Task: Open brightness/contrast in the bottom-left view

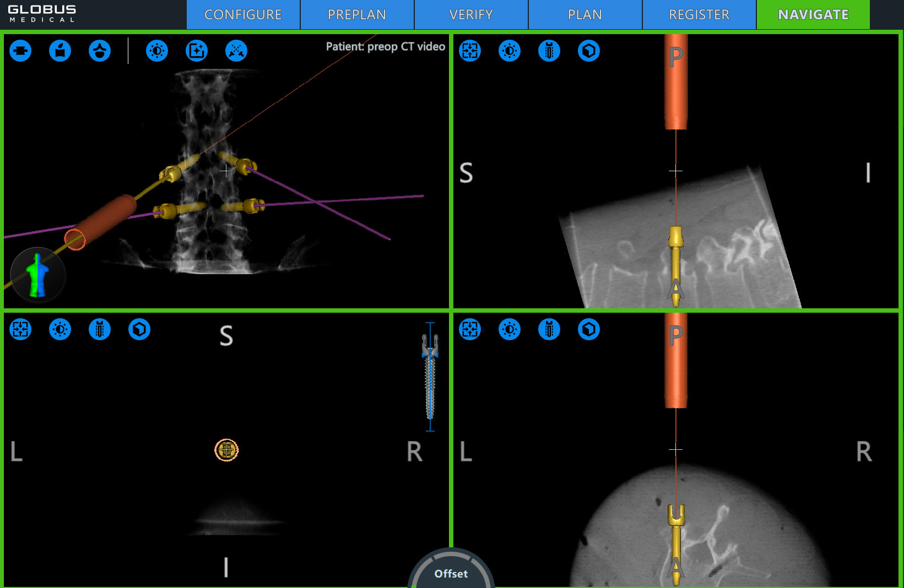Action: pyautogui.click(x=60, y=329)
